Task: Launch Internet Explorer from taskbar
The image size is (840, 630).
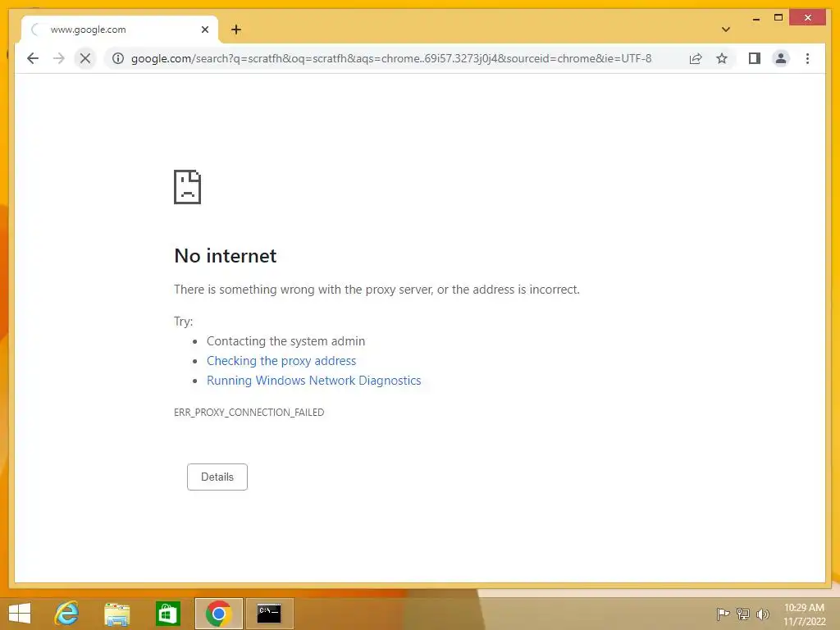Action: pyautogui.click(x=66, y=614)
